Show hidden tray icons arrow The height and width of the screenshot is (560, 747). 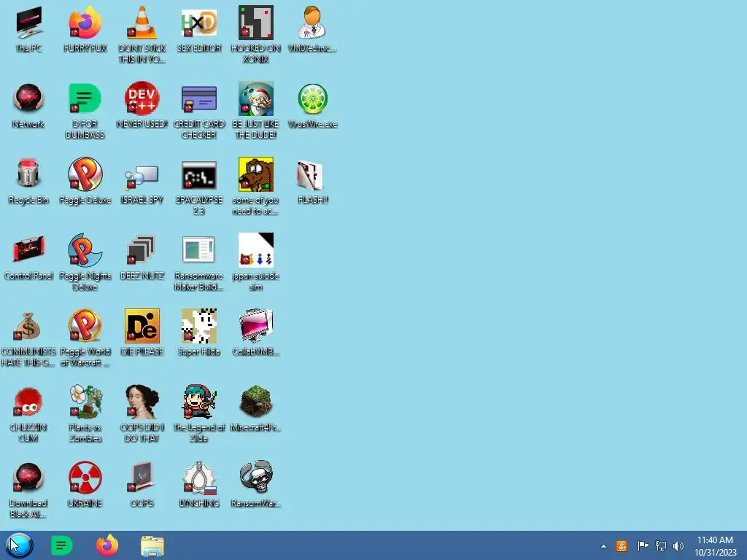pos(603,546)
